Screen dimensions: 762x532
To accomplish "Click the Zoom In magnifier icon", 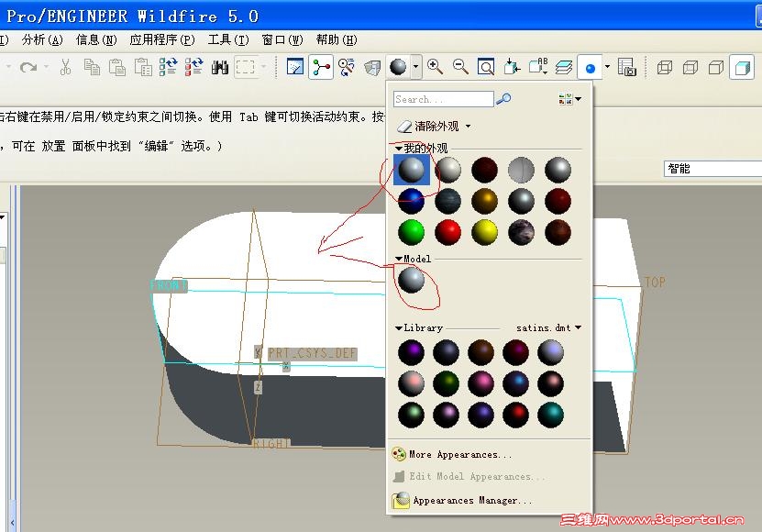I will (435, 67).
